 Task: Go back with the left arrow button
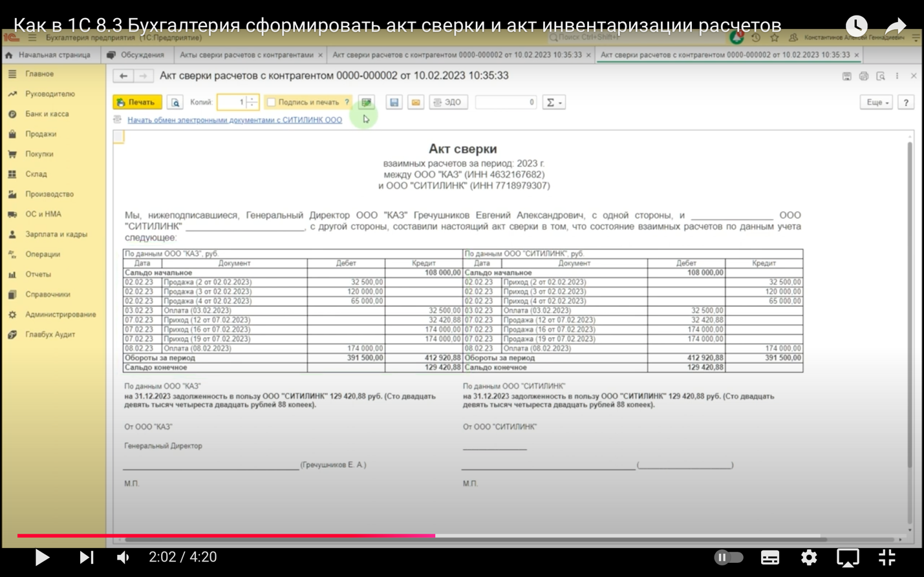pos(123,76)
